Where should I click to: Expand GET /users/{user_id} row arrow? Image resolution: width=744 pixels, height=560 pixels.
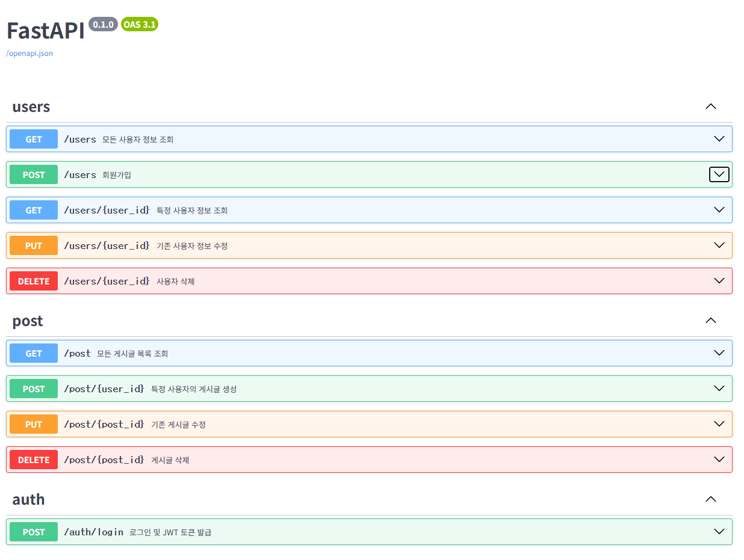pos(719,210)
